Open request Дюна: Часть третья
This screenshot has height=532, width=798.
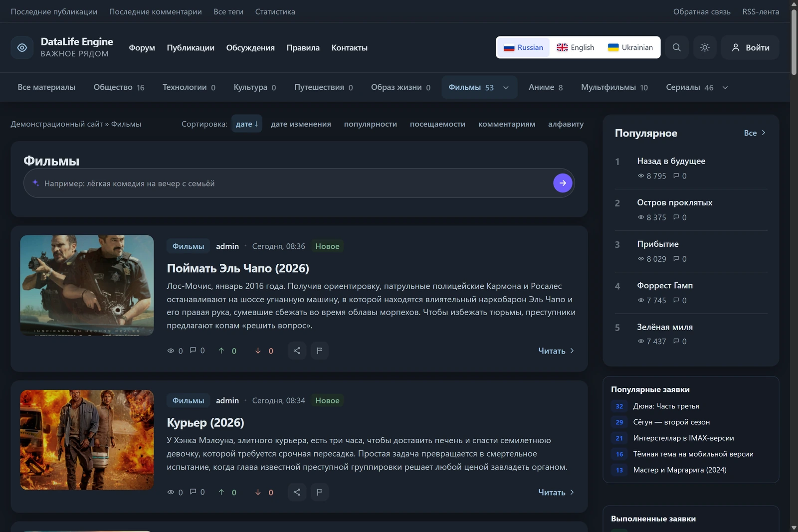click(x=666, y=406)
